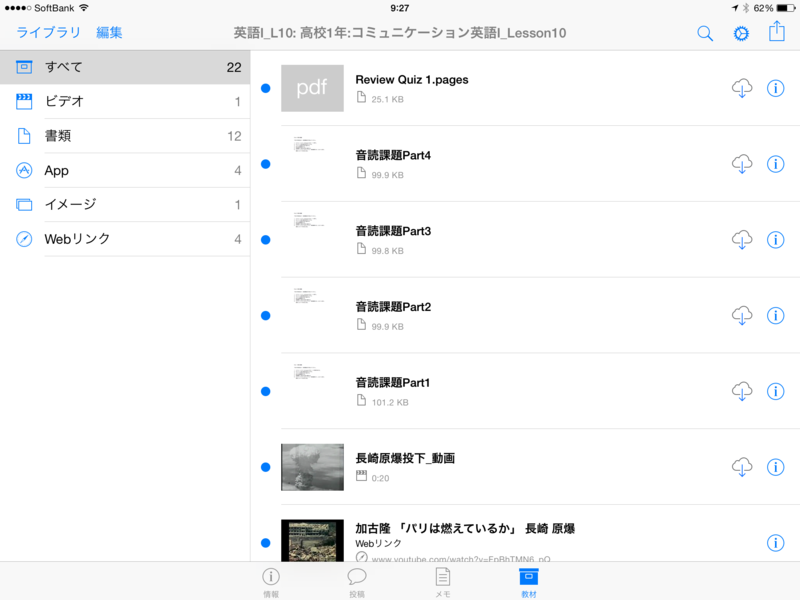Show info for 音読課題Part3

[x=775, y=240]
